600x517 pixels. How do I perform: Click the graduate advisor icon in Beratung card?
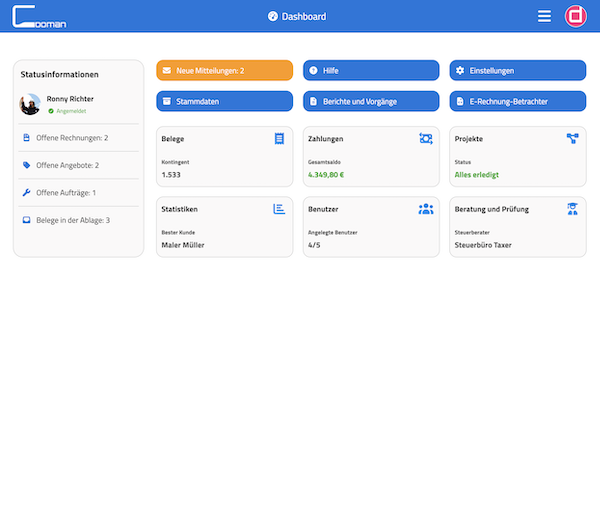point(572,209)
